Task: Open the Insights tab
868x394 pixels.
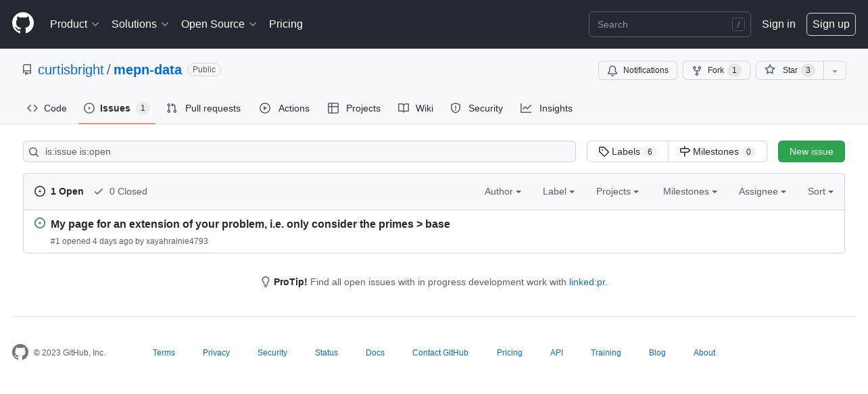Action: point(546,108)
